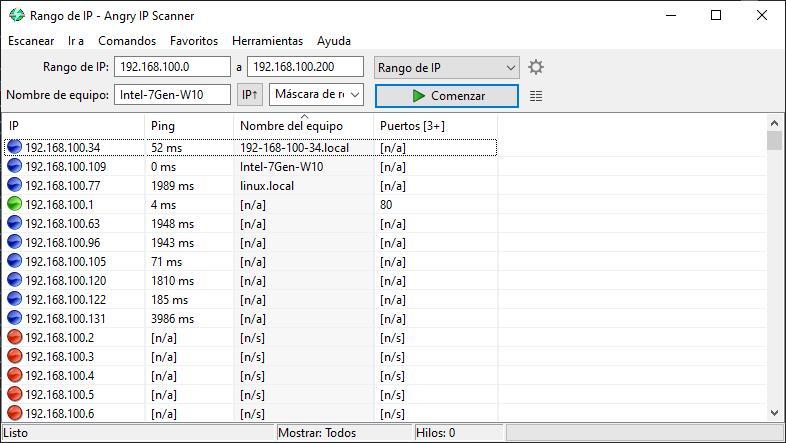Click red status icon for 192.168.100.2

tap(15, 337)
